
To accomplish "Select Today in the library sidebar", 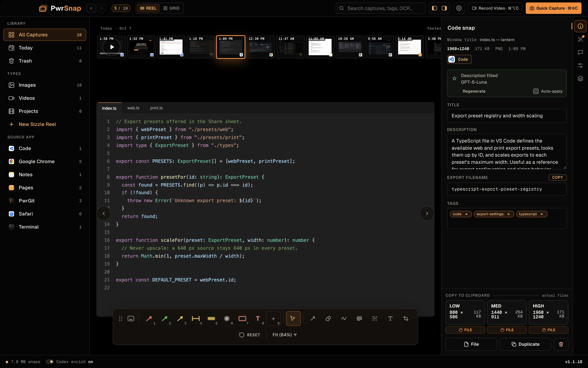I will pyautogui.click(x=45, y=48).
